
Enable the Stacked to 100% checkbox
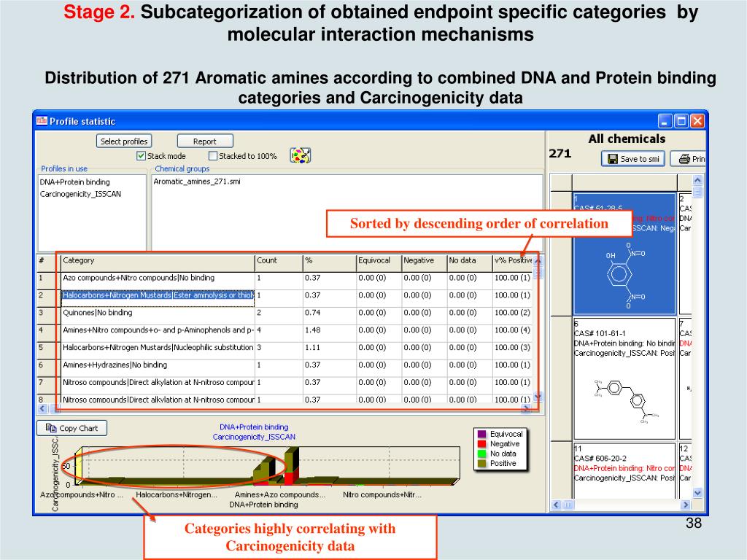pos(213,156)
